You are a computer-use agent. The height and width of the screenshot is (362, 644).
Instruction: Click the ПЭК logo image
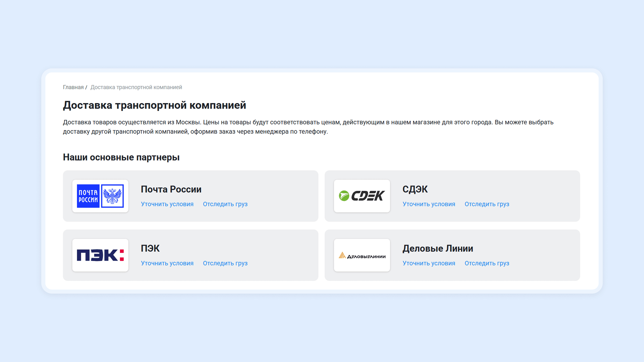[100, 255]
